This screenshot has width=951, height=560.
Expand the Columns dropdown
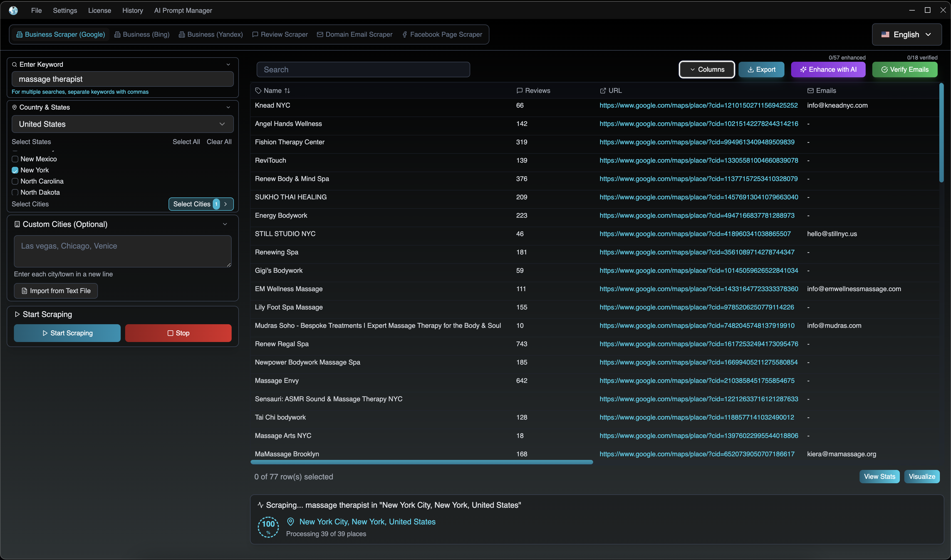click(x=707, y=70)
